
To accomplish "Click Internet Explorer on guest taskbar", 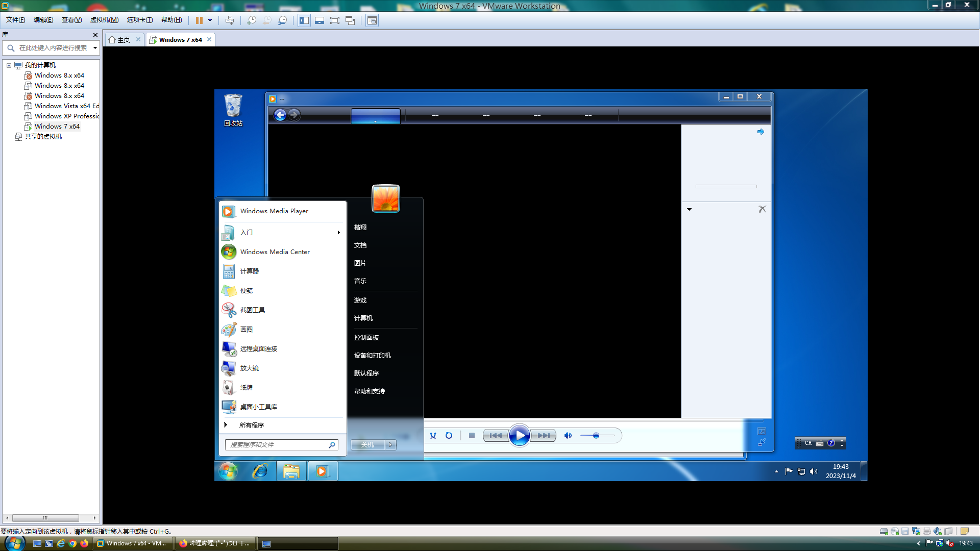I will tap(260, 471).
